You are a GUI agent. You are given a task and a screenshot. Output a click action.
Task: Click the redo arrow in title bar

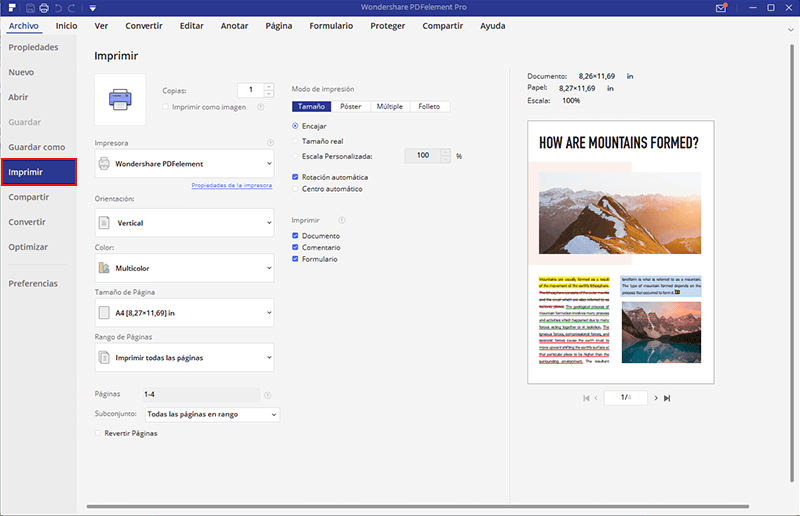pos(72,8)
